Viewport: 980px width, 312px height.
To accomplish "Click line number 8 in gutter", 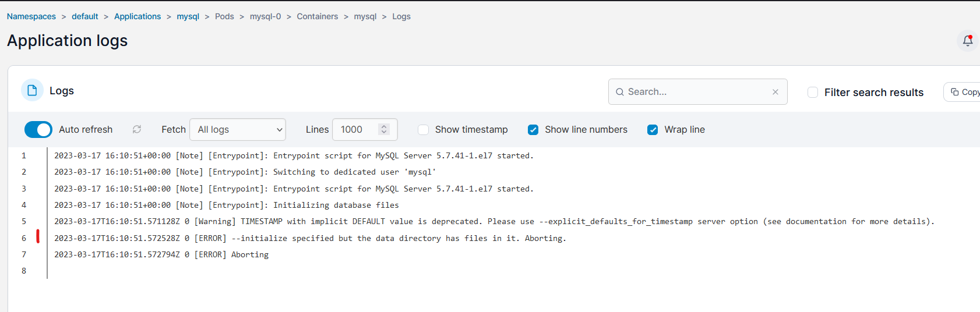I will pos(24,271).
